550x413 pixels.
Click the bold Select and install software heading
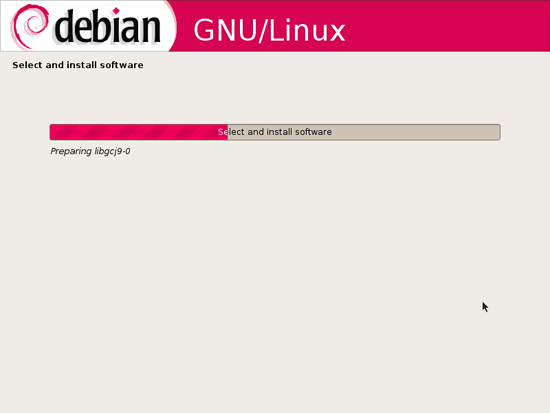click(78, 65)
